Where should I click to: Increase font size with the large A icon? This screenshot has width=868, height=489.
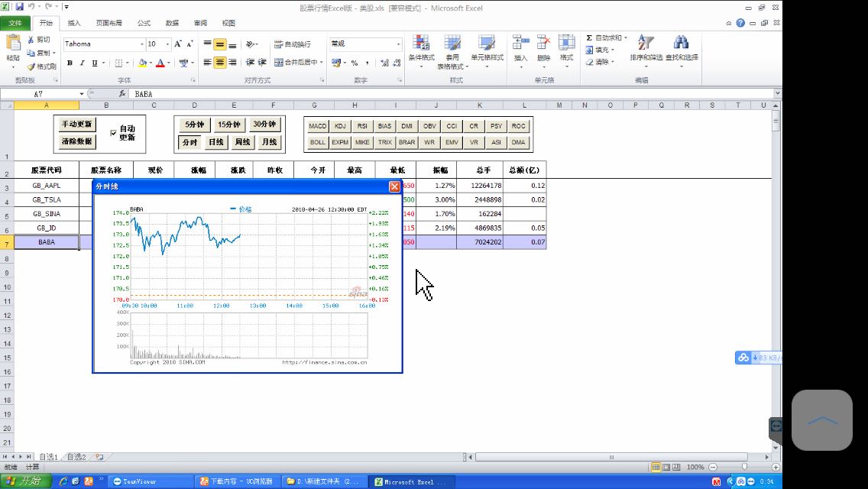pyautogui.click(x=178, y=44)
